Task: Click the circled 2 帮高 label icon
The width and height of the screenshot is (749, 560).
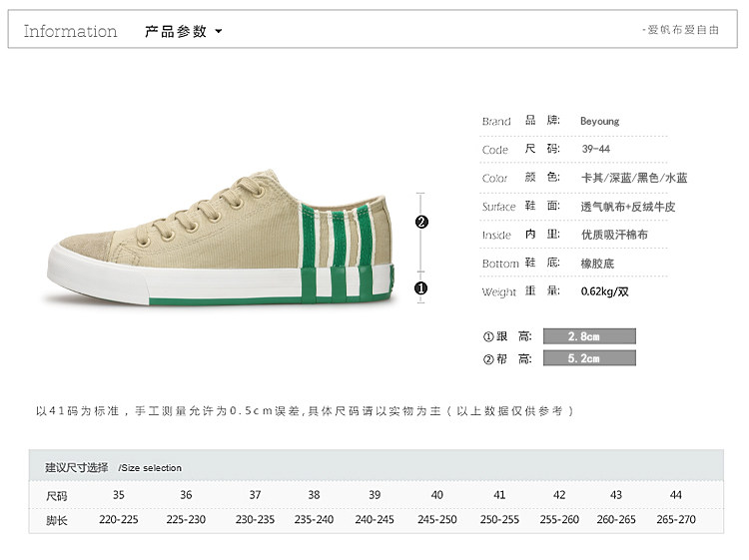Action: (488, 359)
